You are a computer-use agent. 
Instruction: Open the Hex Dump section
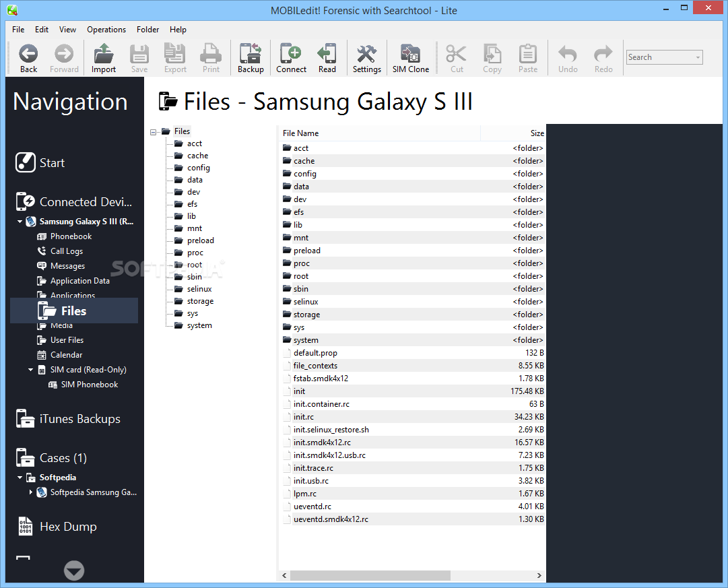(x=57, y=526)
